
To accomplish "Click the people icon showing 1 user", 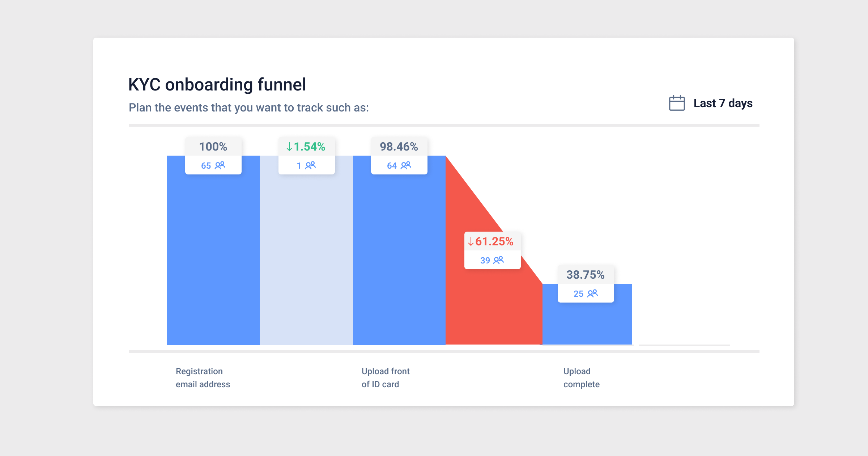I will pyautogui.click(x=310, y=165).
